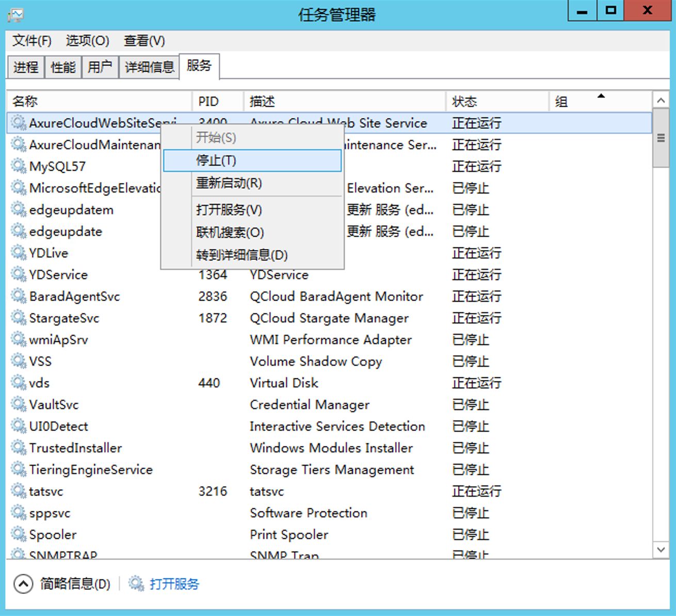Select the vds Virtual Disk service row
Screen dimensions: 676x616
tap(284, 383)
